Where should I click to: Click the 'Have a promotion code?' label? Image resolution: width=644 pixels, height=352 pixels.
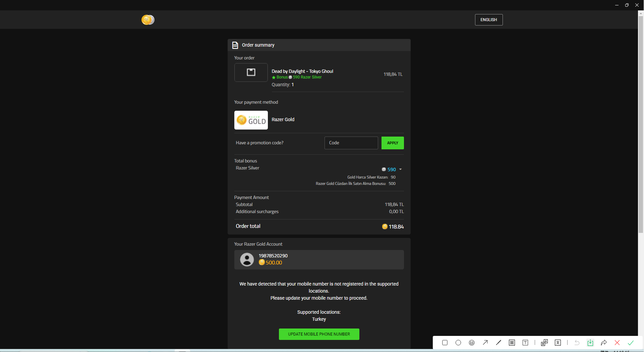click(x=259, y=143)
